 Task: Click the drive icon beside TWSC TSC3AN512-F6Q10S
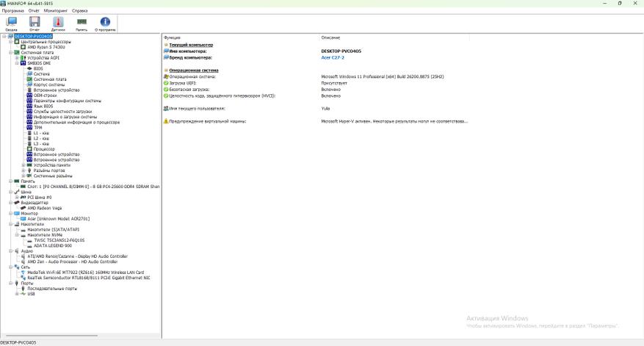click(x=29, y=240)
